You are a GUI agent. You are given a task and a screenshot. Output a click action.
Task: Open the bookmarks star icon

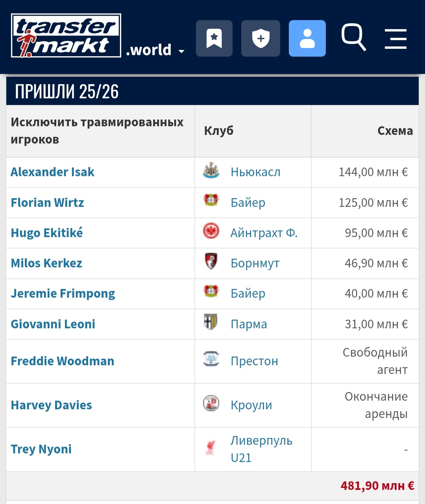pyautogui.click(x=214, y=39)
